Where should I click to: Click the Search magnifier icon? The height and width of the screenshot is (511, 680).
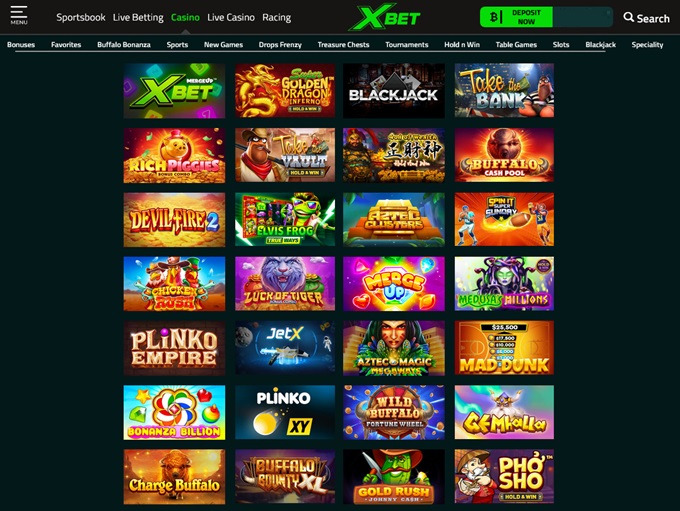(x=628, y=17)
